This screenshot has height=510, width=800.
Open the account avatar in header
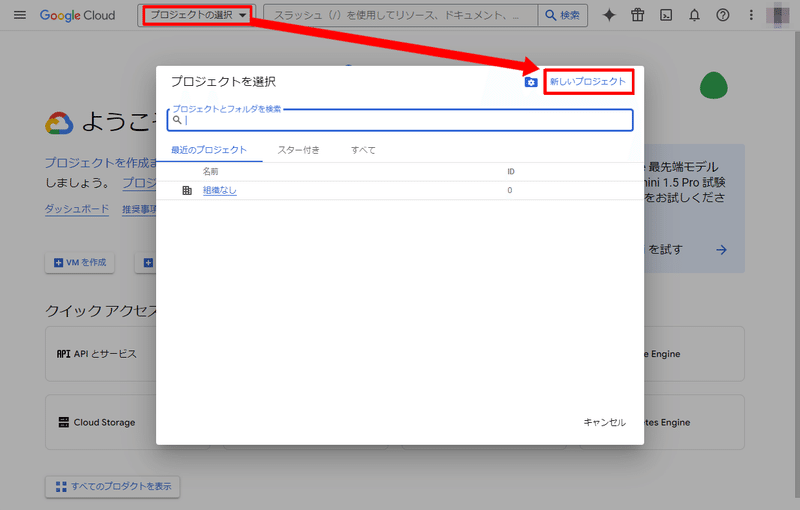coord(778,15)
